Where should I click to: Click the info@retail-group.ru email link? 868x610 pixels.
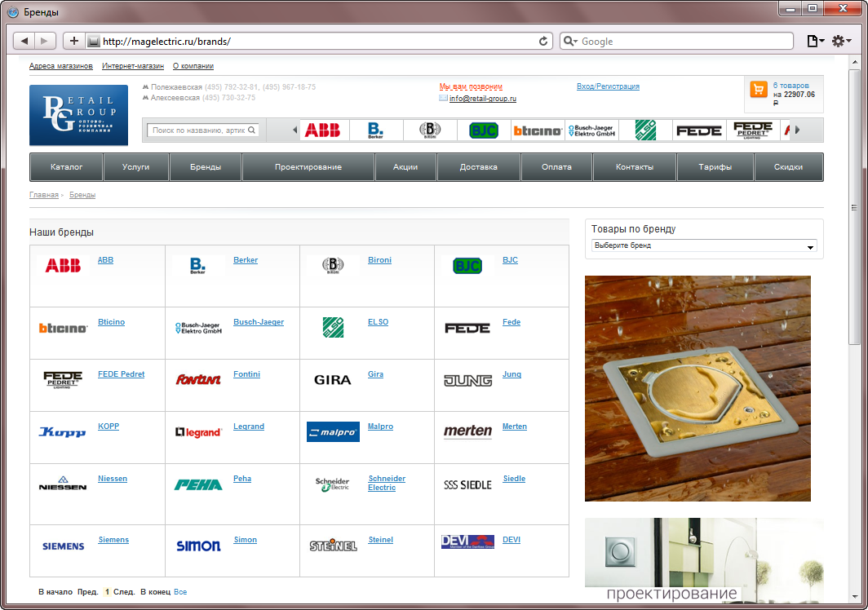pyautogui.click(x=483, y=99)
